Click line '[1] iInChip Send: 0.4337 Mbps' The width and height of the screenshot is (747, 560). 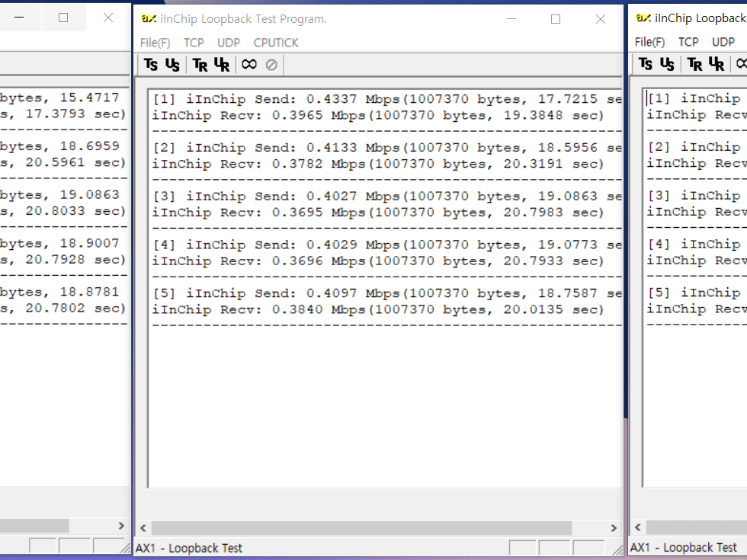coord(387,99)
